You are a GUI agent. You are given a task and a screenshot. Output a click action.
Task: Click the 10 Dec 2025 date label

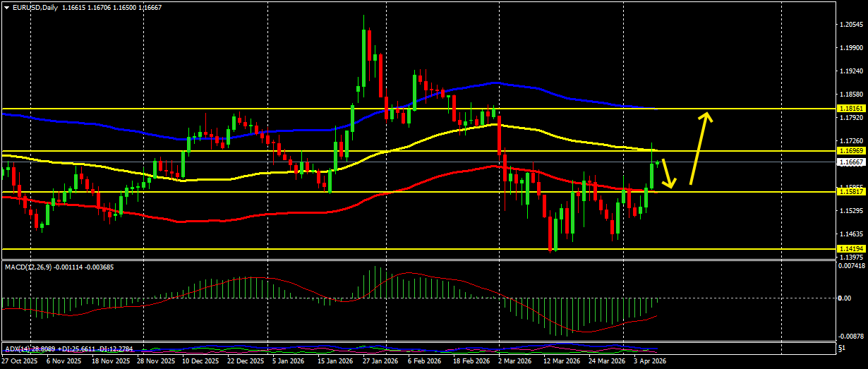(x=200, y=361)
